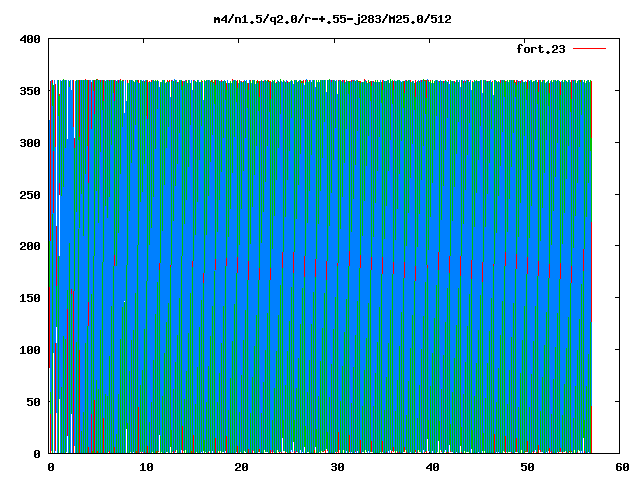The image size is (640, 480).
Task: Click x-axis label 20
Action: [x=242, y=467]
